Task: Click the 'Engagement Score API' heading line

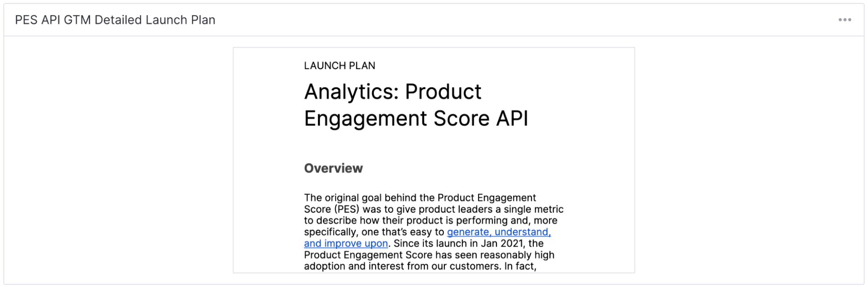Action: [x=416, y=119]
